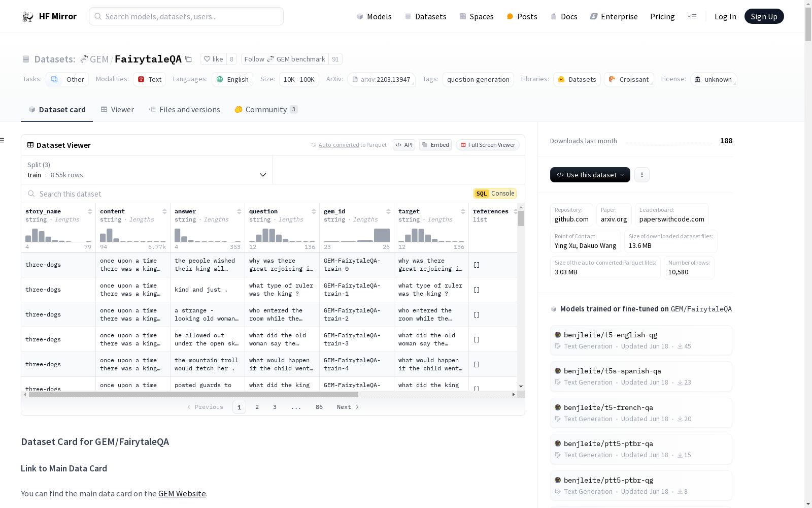812x508 pixels.
Task: Click the Auto-converted link
Action: [x=339, y=145]
